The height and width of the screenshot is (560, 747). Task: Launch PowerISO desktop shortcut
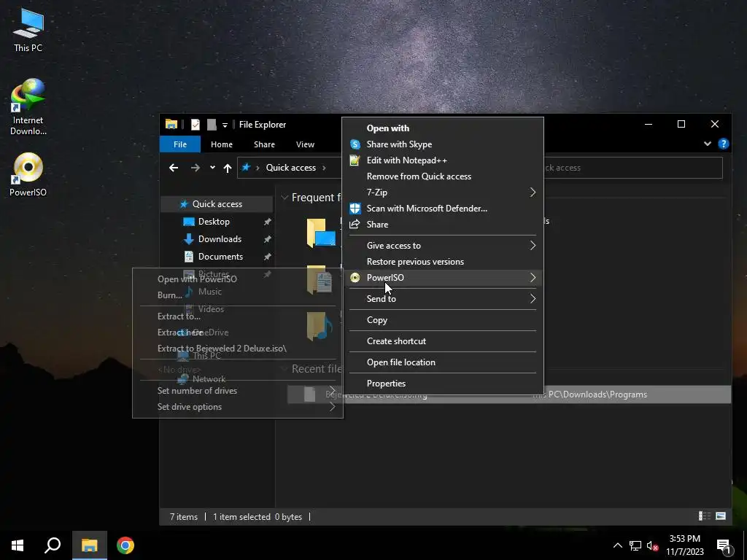point(28,174)
